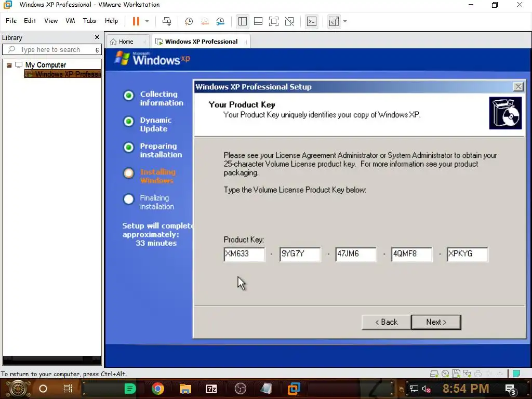Screen dimensions: 532x399
Task: Open the console view terminal icon
Action: (312, 21)
